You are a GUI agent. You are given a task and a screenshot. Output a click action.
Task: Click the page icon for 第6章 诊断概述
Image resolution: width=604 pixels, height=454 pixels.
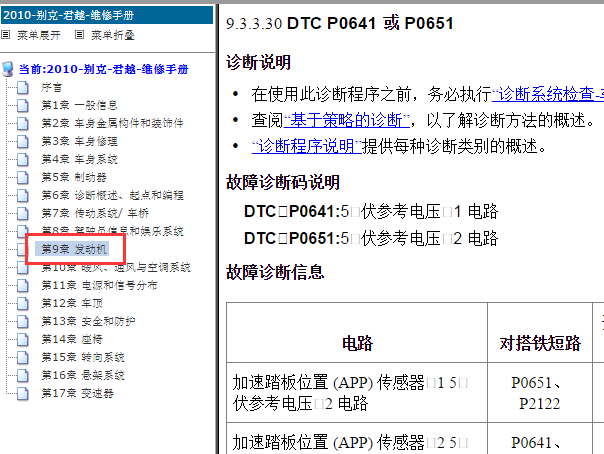(x=23, y=195)
